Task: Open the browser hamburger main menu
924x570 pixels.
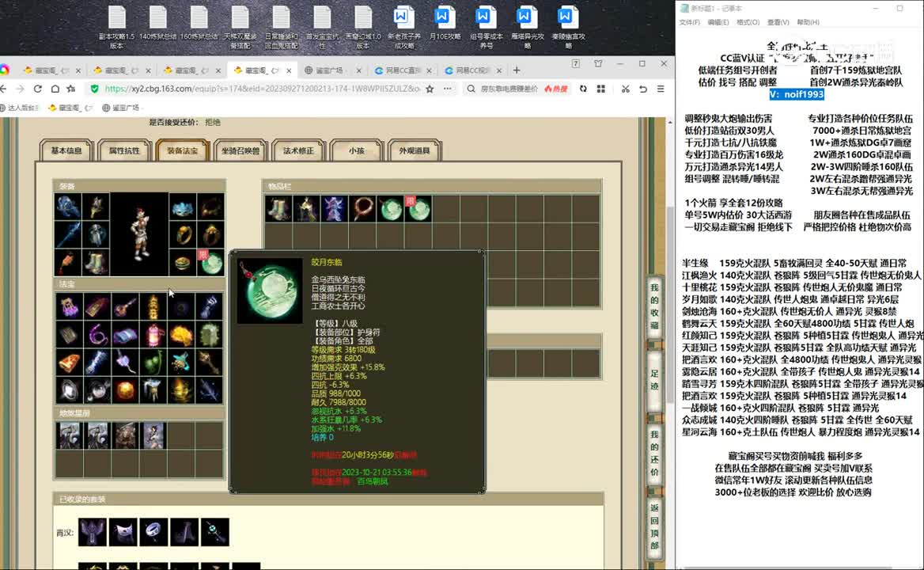Action: pos(661,89)
